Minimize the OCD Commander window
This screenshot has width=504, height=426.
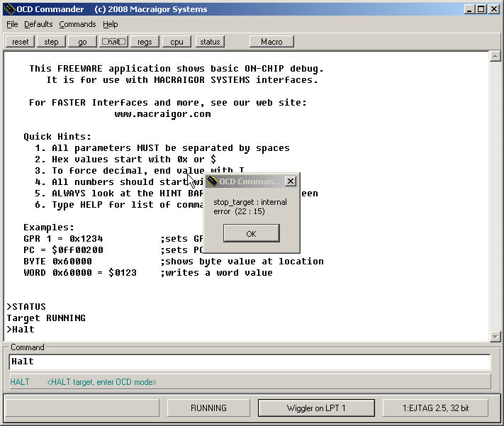470,9
